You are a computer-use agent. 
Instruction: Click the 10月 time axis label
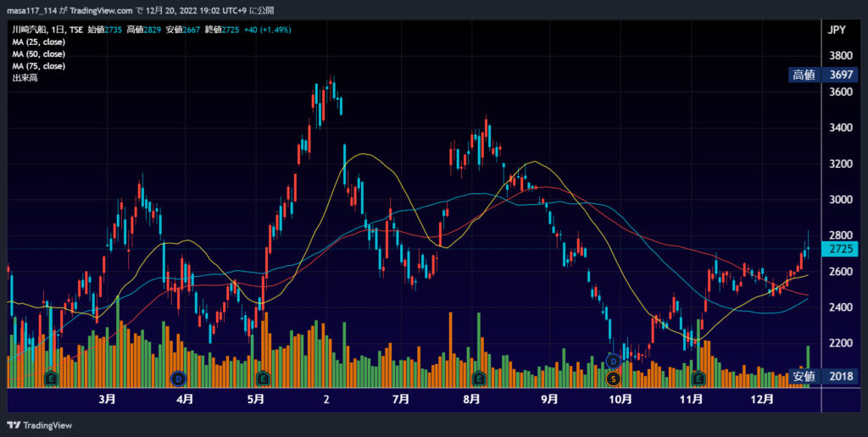point(620,399)
